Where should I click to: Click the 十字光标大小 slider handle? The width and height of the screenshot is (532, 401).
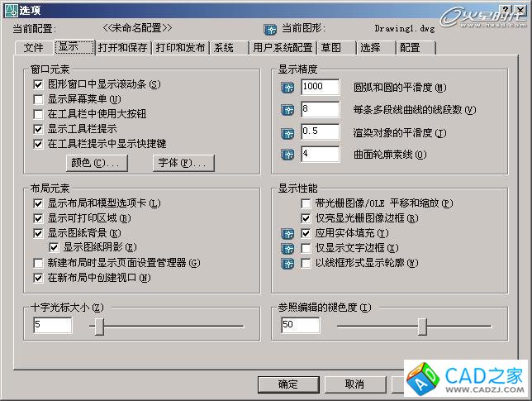(99, 327)
